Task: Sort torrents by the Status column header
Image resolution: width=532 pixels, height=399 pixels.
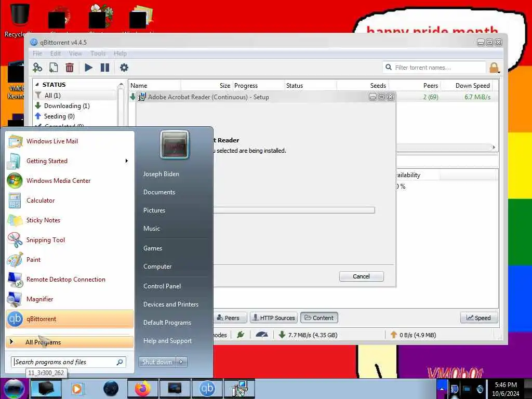Action: 311,86
